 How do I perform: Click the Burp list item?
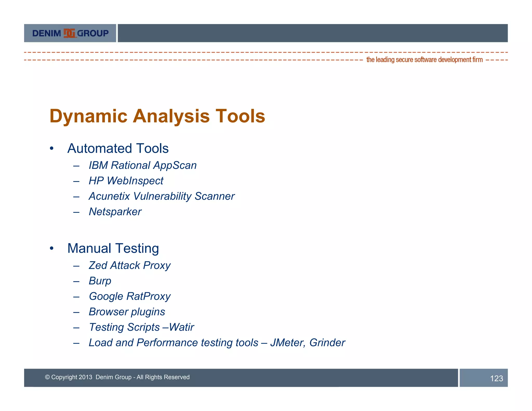pyautogui.click(x=100, y=281)
